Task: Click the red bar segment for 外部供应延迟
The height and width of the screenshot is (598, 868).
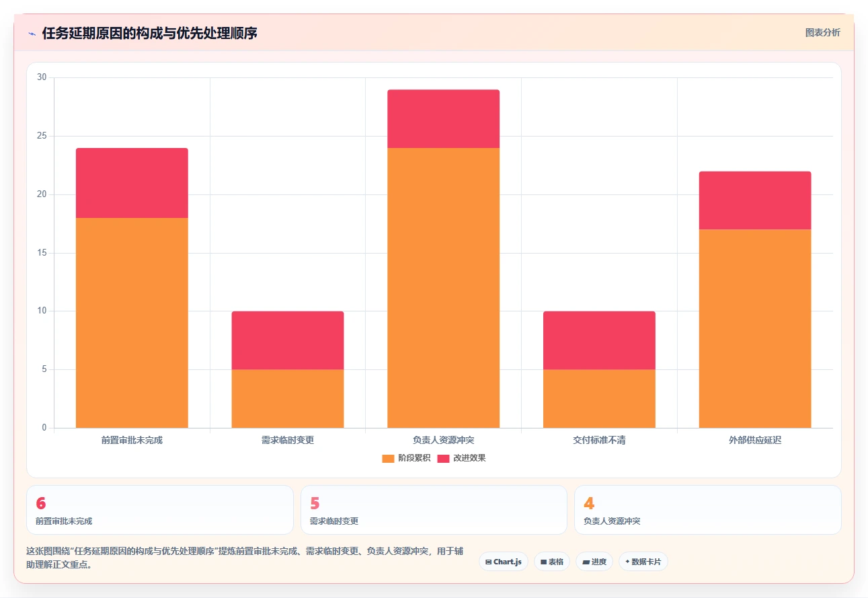Action: 755,200
